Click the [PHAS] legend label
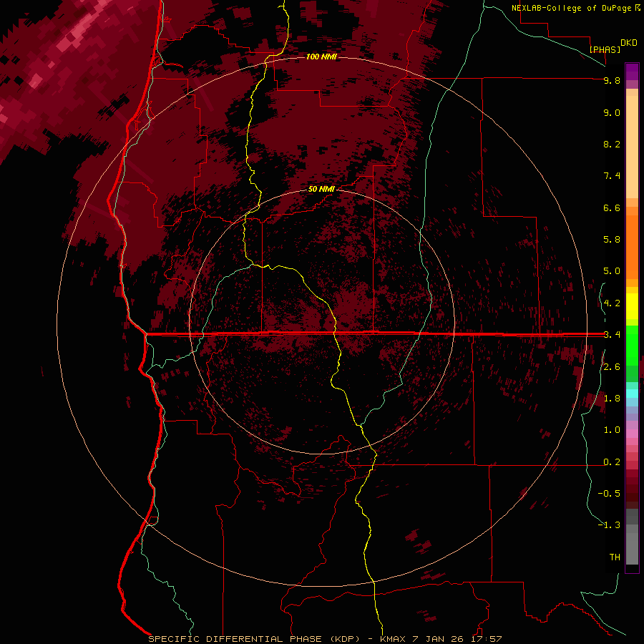The height and width of the screenshot is (644, 644). tap(605, 49)
